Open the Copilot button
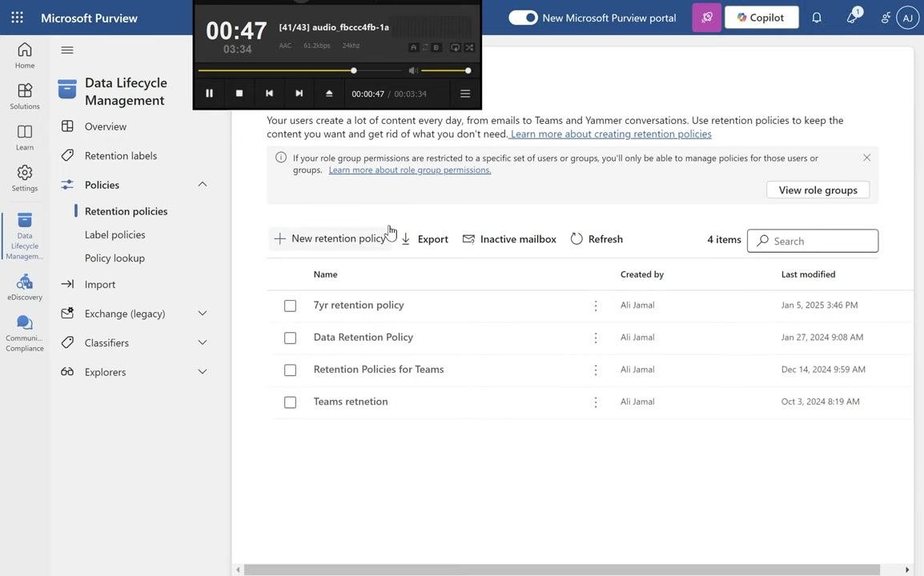The height and width of the screenshot is (576, 924). click(761, 18)
